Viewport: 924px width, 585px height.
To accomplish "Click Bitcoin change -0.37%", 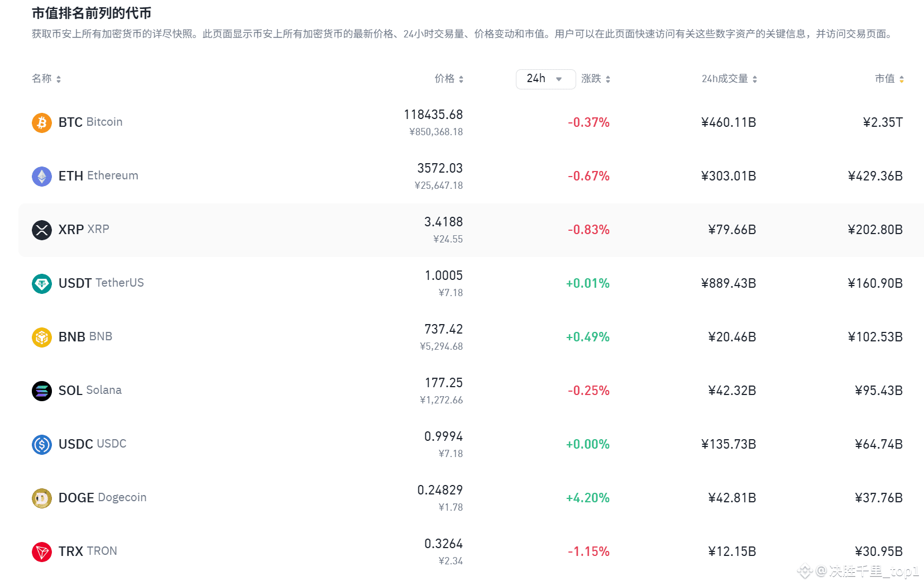I will 588,122.
